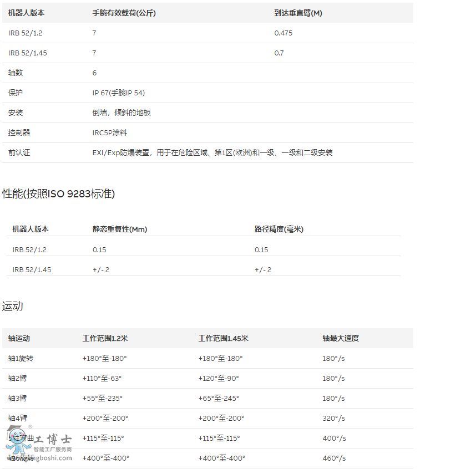Click the robot mascot watermark logo
The width and height of the screenshot is (476, 469).
coord(16,441)
